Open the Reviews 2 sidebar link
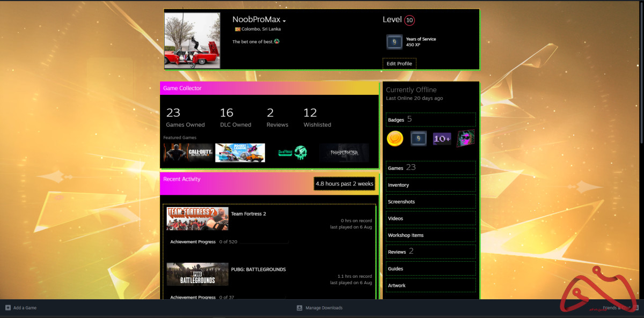Image resolution: width=644 pixels, height=318 pixels. pyautogui.click(x=431, y=252)
